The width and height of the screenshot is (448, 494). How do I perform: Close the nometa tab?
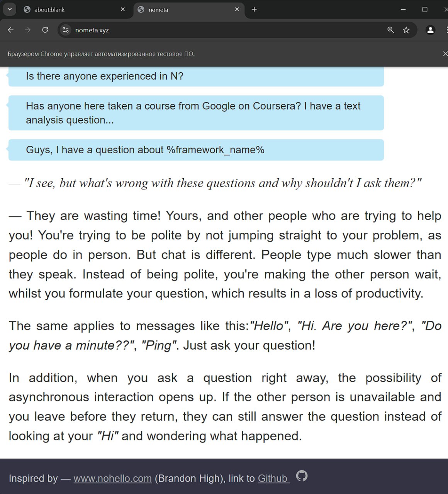tap(237, 10)
